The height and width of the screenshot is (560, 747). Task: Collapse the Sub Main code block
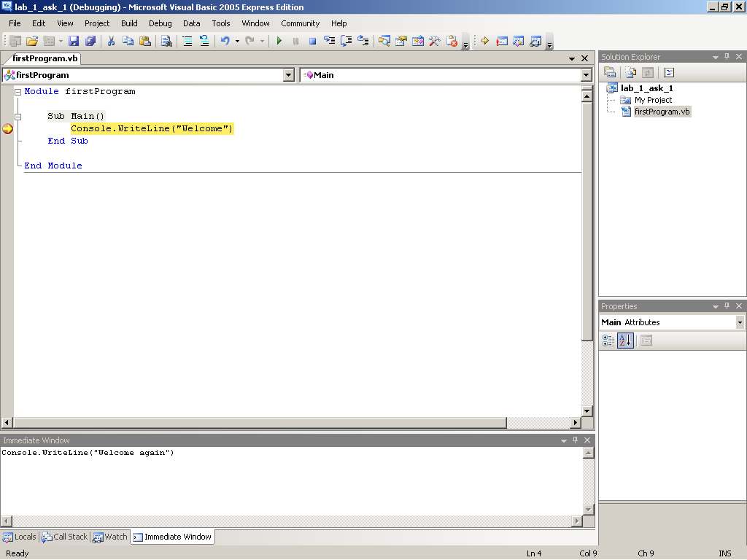pyautogui.click(x=18, y=116)
